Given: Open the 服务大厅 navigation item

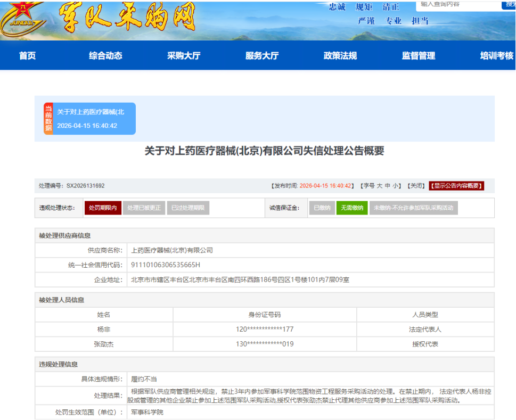Looking at the screenshot, I should tap(262, 56).
